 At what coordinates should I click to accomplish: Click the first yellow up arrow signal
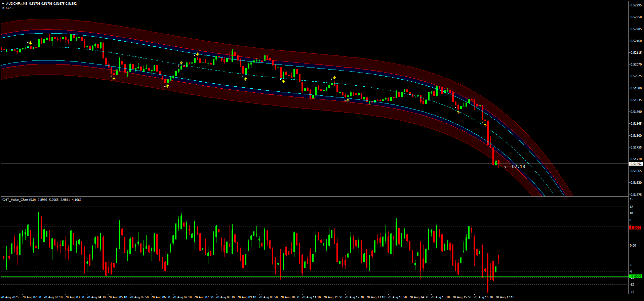pos(114,79)
